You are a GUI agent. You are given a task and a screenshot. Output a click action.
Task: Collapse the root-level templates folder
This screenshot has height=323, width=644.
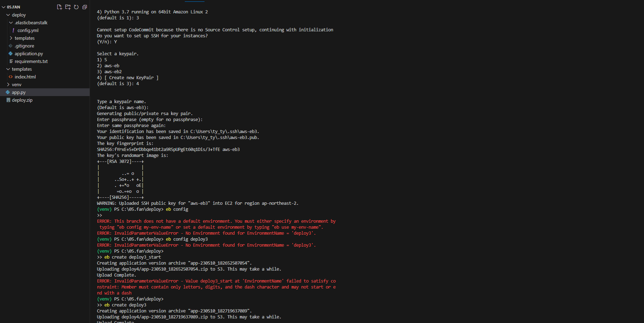coord(8,69)
